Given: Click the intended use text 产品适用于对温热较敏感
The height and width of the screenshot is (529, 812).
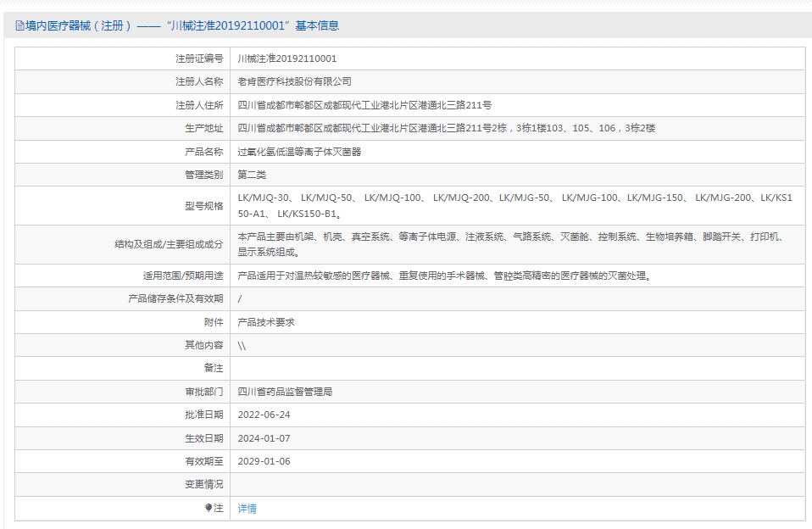Looking at the screenshot, I should click(x=445, y=276).
